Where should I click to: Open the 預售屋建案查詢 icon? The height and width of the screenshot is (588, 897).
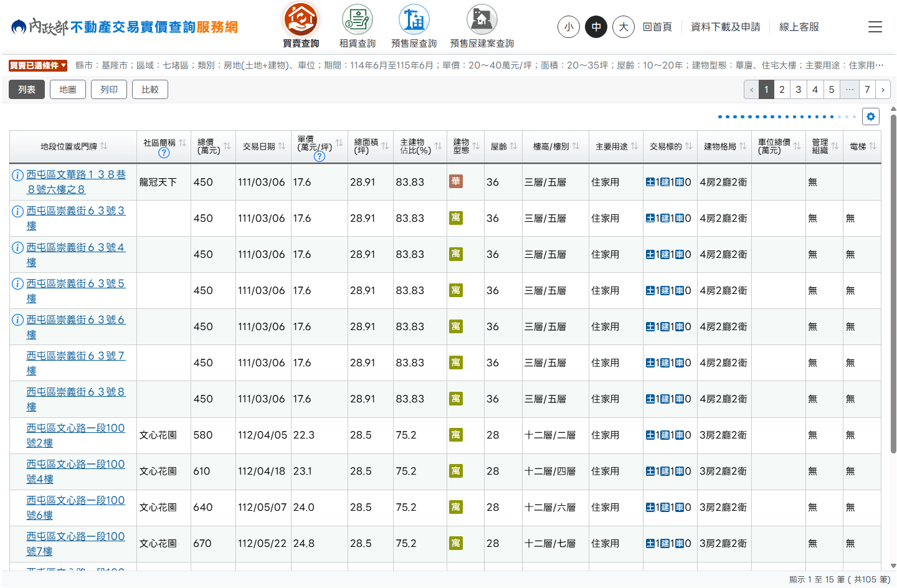[482, 25]
